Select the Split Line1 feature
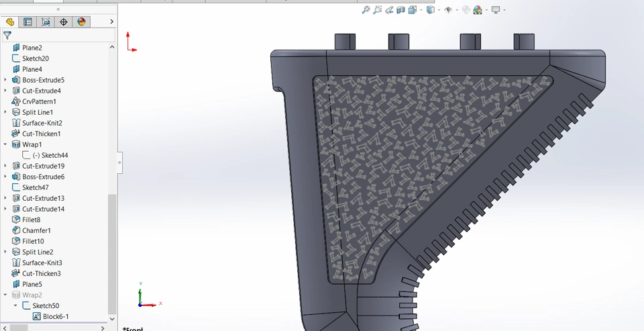Image resolution: width=644 pixels, height=331 pixels. click(38, 112)
